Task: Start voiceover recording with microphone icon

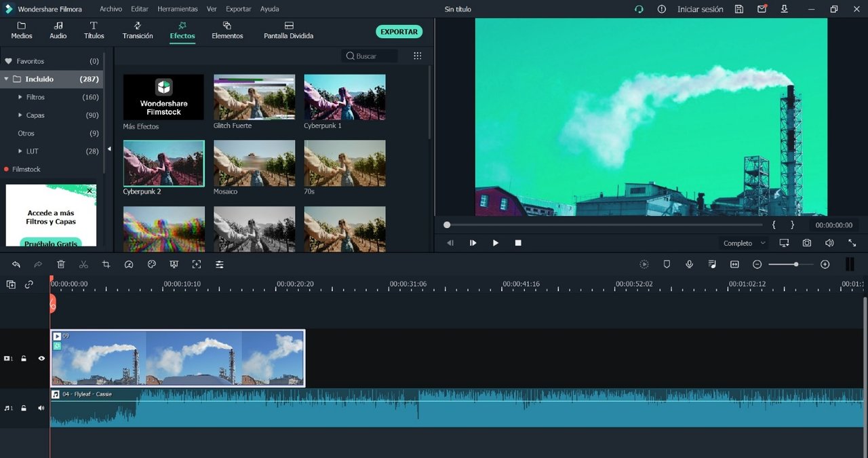Action: tap(689, 265)
